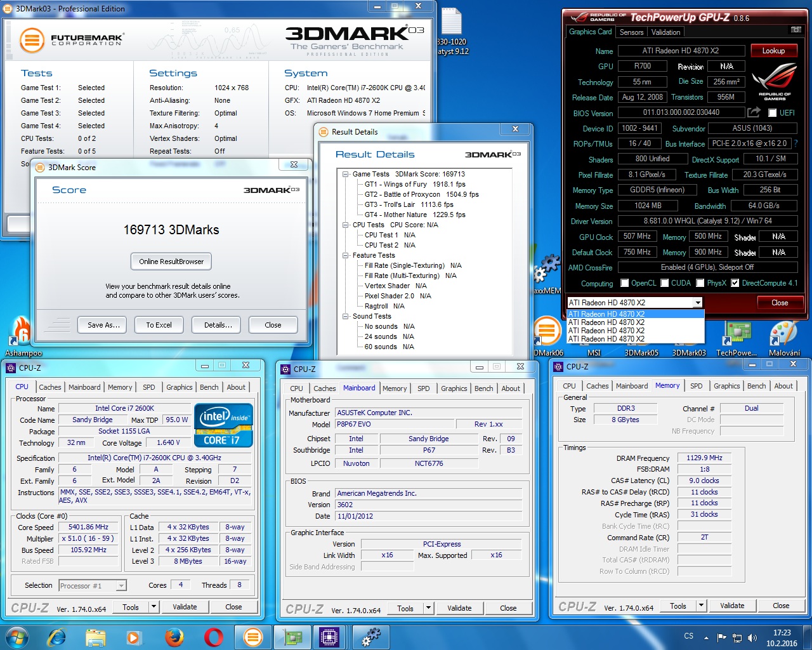The height and width of the screenshot is (650, 812).
Task: Open Tools dropdown arrow in CPU-Z Memory window
Action: pyautogui.click(x=701, y=606)
